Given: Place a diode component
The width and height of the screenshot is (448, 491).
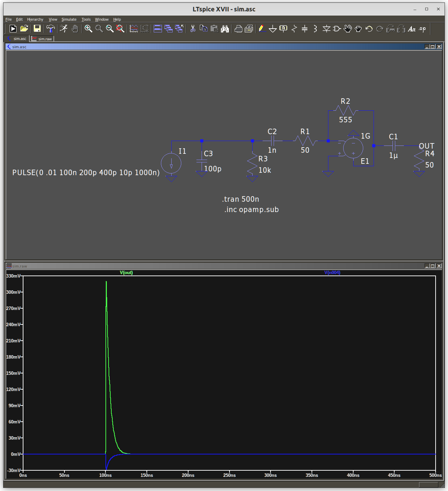Looking at the screenshot, I should (326, 29).
